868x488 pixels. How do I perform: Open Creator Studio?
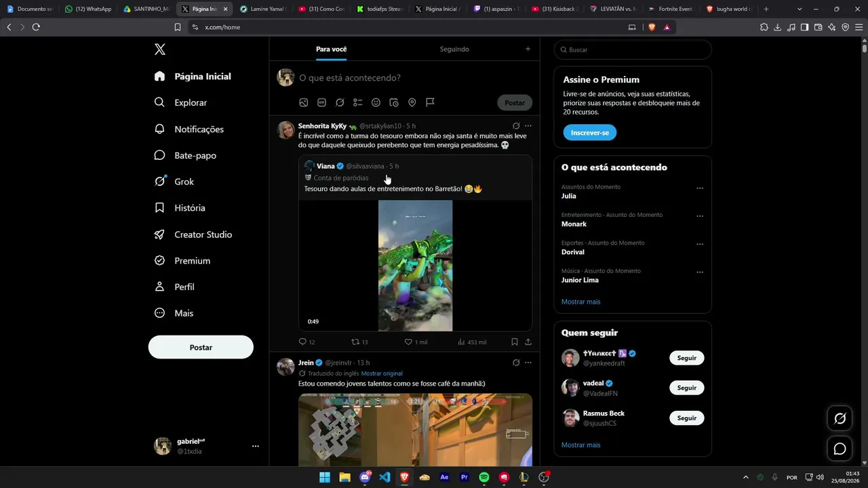pyautogui.click(x=193, y=235)
